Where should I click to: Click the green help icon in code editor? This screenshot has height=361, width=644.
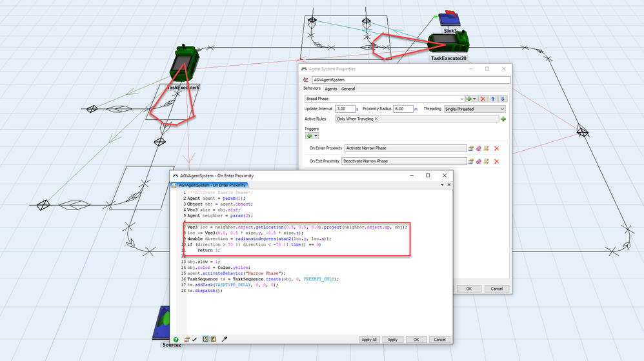(x=176, y=340)
